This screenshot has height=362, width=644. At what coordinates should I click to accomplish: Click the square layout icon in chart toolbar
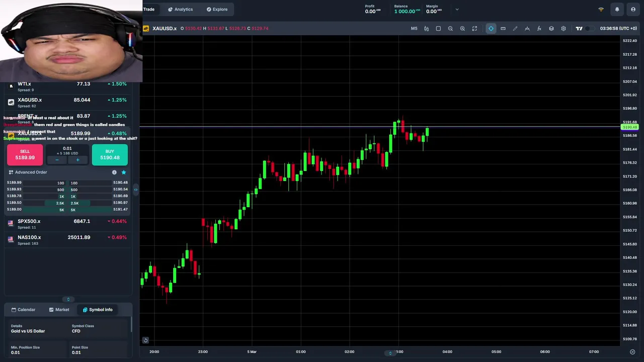438,29
